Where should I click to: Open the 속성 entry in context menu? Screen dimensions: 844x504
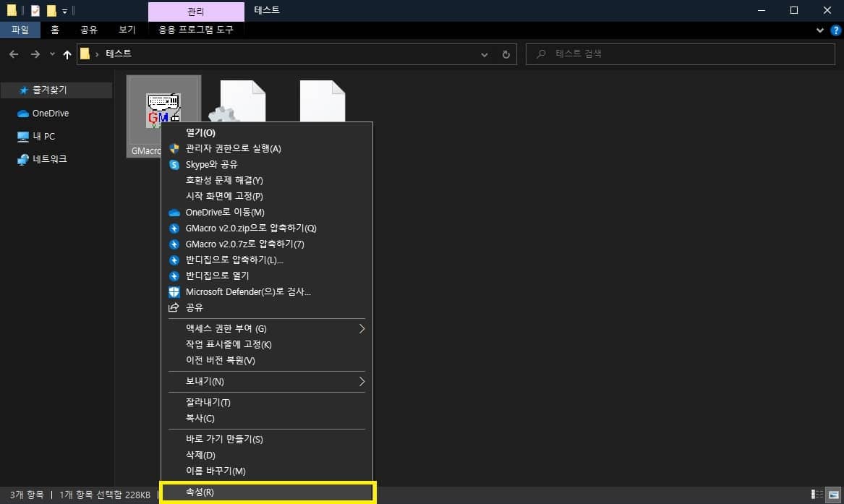(x=268, y=492)
